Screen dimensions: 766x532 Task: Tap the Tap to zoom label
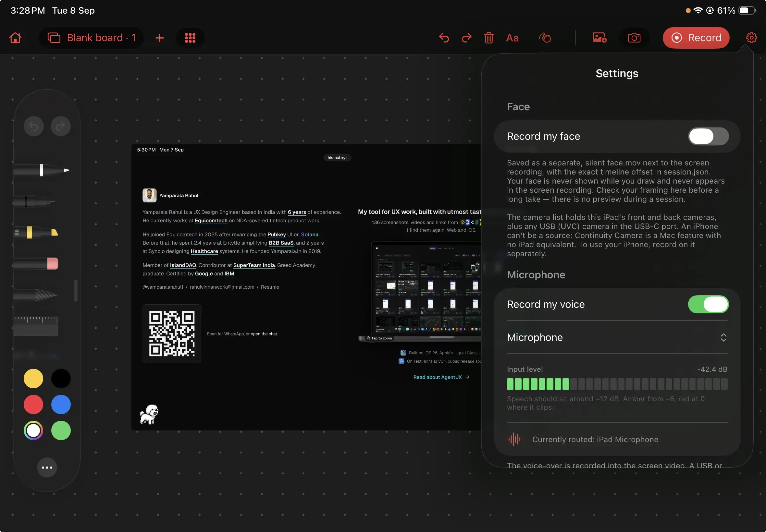pos(379,338)
